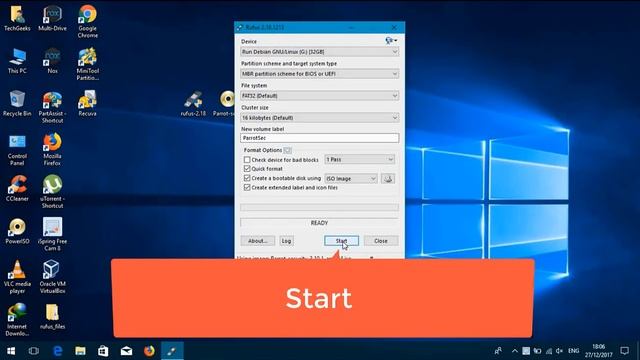Click the Start button in Rufus

click(x=342, y=241)
